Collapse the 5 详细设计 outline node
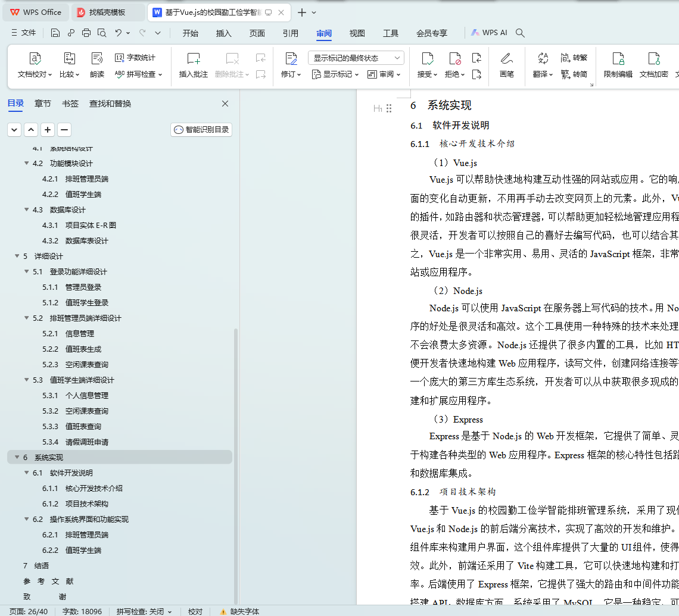The width and height of the screenshot is (679, 616). (x=17, y=256)
